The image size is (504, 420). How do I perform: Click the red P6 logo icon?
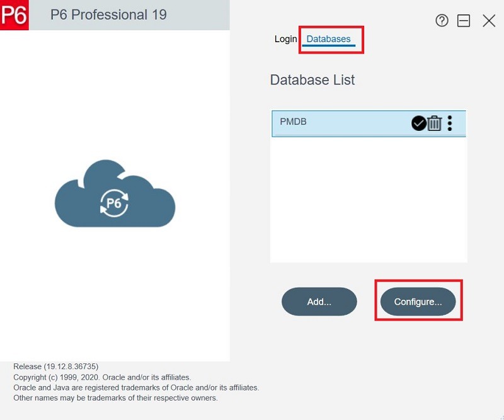coord(14,15)
